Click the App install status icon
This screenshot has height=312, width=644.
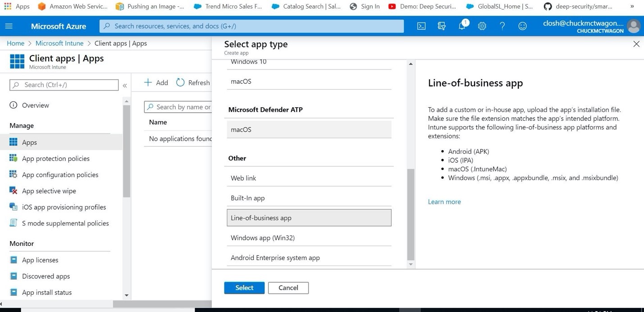point(14,292)
